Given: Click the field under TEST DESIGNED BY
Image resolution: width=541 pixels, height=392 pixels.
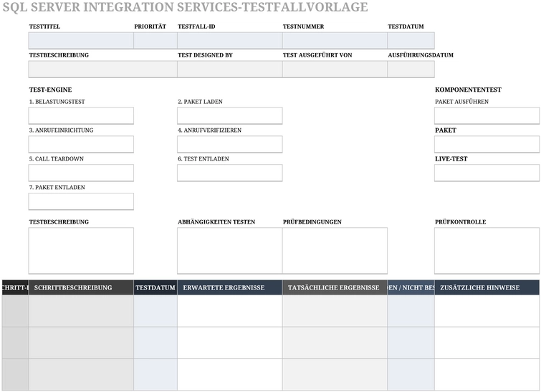Looking at the screenshot, I should click(230, 70).
